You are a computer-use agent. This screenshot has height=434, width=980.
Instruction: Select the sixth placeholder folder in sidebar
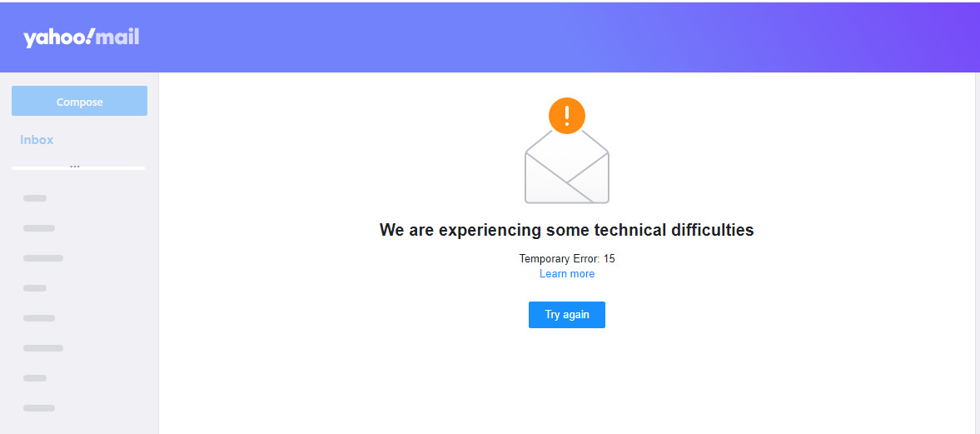(x=43, y=348)
